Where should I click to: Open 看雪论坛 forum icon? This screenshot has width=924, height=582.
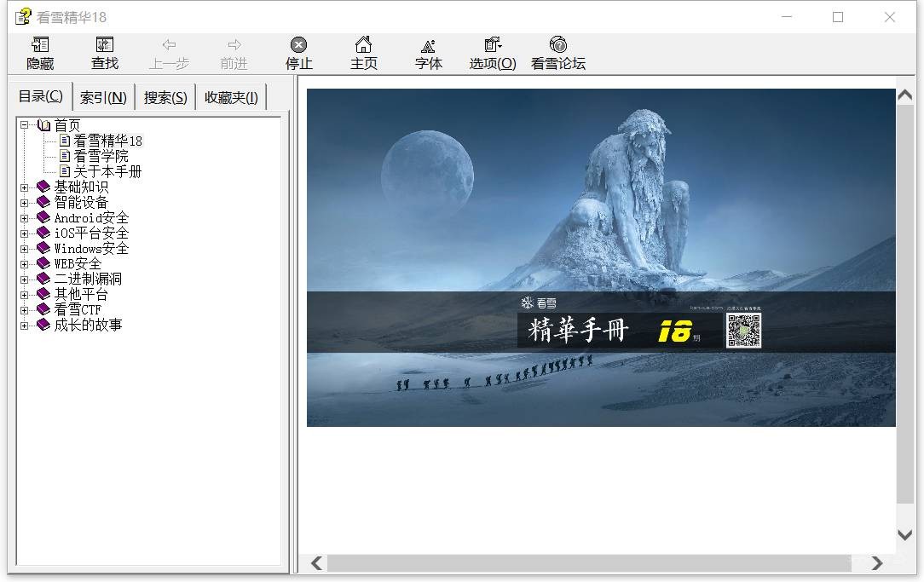tap(558, 45)
